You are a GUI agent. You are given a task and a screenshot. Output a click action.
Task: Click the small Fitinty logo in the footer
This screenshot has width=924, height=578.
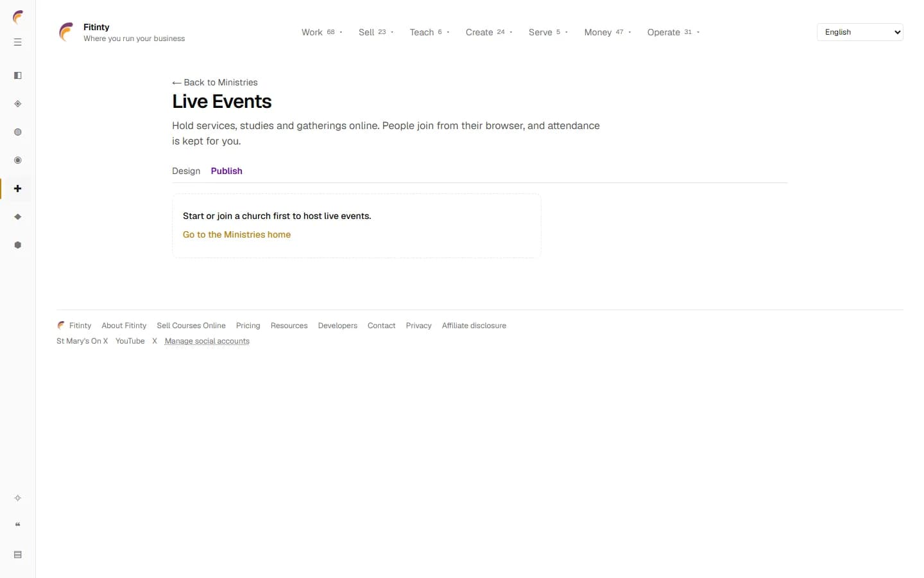(61, 326)
